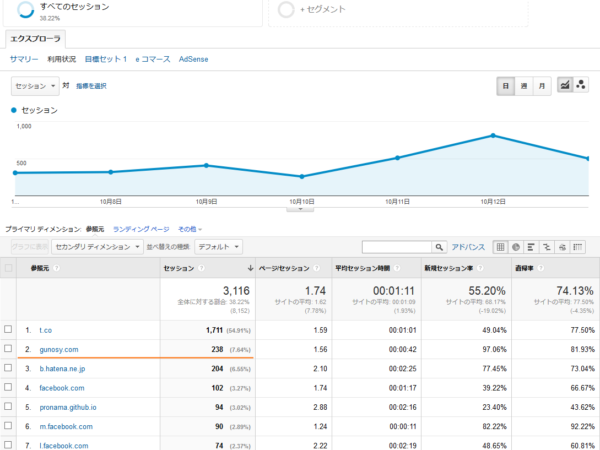Click the table search magnifier icon
The image size is (600, 450).
(x=439, y=247)
